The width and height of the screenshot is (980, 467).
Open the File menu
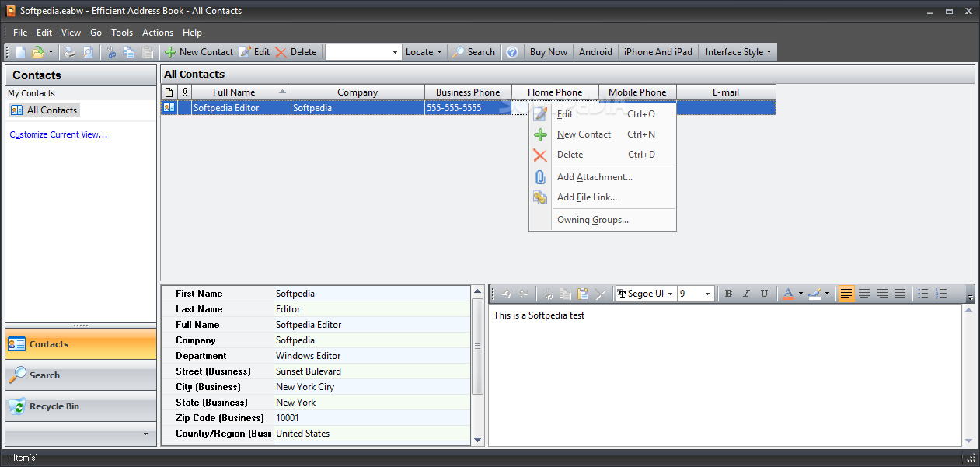[20, 33]
